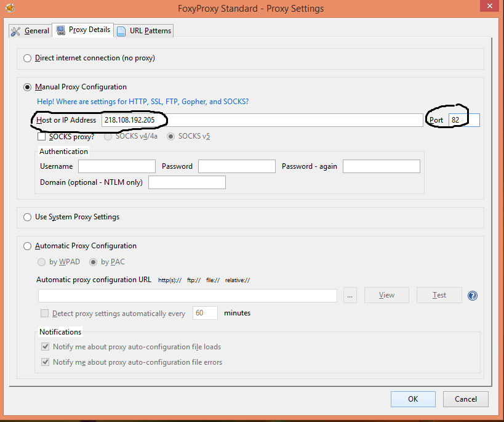
Task: Click the relative:// scheme label
Action: pyautogui.click(x=238, y=280)
